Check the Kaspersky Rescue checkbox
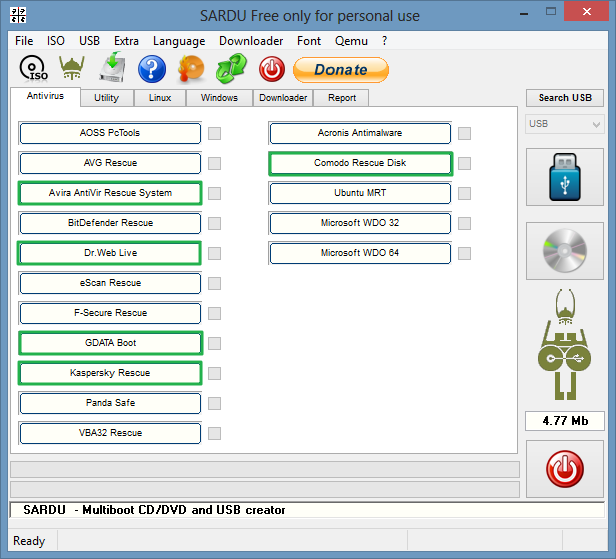Image resolution: width=616 pixels, height=559 pixels. 214,373
